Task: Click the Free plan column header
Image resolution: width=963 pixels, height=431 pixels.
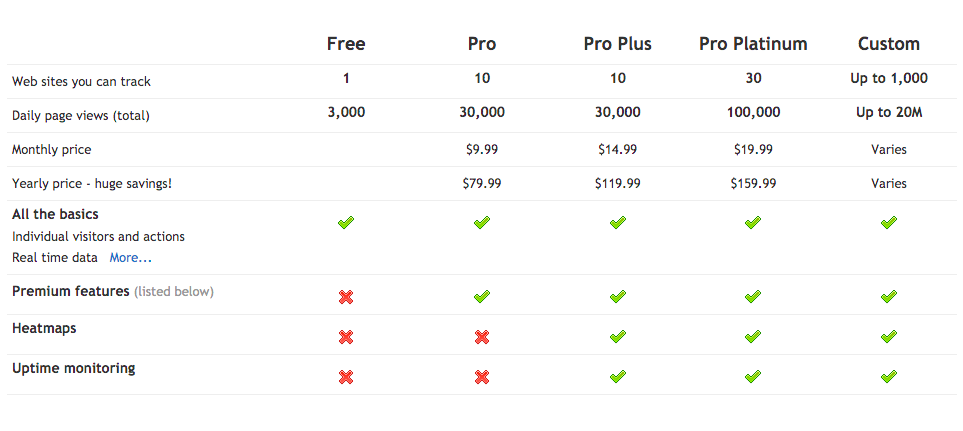Action: pos(346,44)
